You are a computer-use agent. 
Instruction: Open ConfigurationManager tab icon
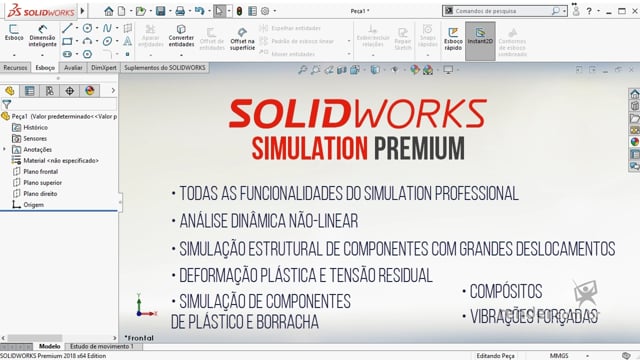50,91
